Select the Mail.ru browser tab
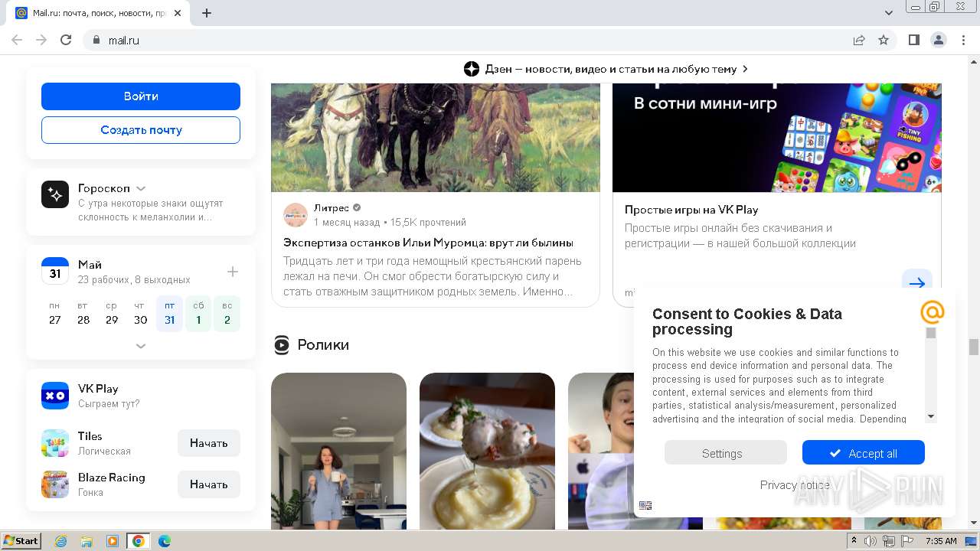The height and width of the screenshot is (551, 980). click(x=100, y=13)
